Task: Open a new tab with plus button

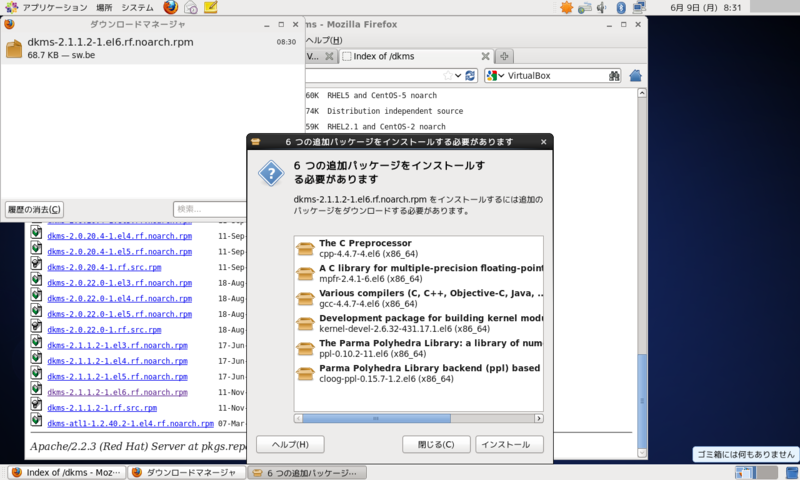Action: [504, 56]
